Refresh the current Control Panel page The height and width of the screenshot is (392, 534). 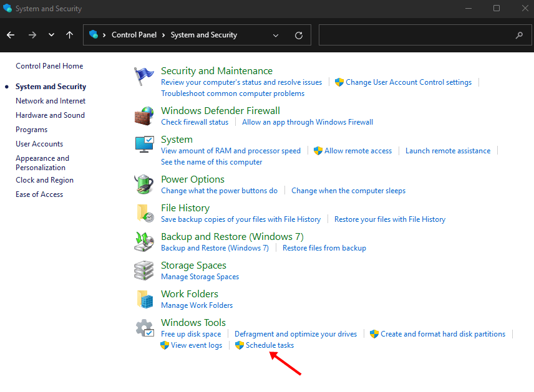(299, 36)
